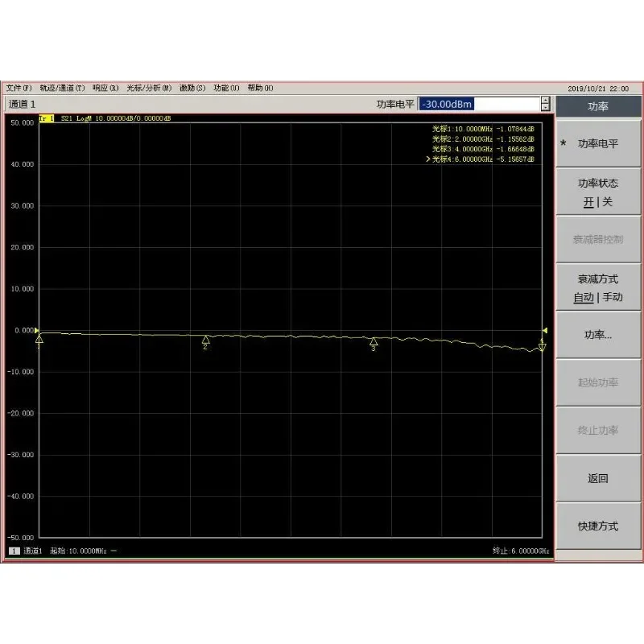Open the 响应(R) menu
The width and height of the screenshot is (644, 644).
pyautogui.click(x=105, y=88)
